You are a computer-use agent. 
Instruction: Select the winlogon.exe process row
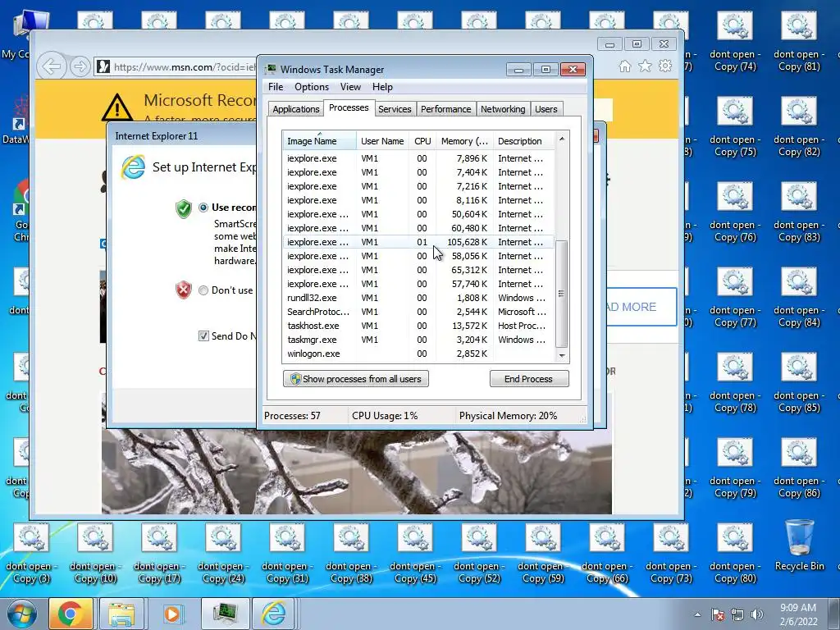click(x=418, y=354)
